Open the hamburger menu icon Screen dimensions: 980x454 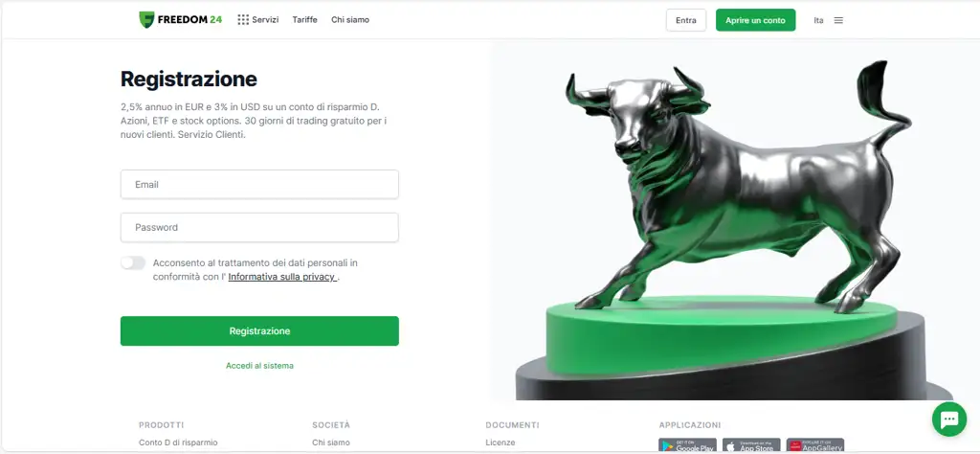point(838,21)
